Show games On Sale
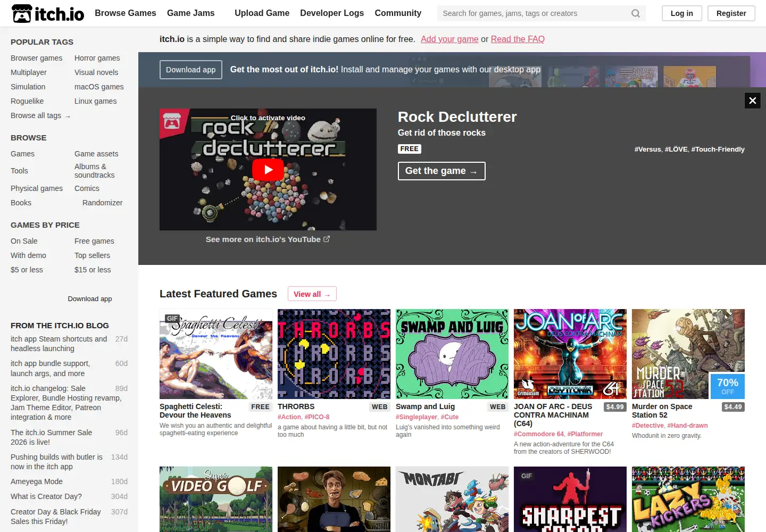 pos(24,241)
